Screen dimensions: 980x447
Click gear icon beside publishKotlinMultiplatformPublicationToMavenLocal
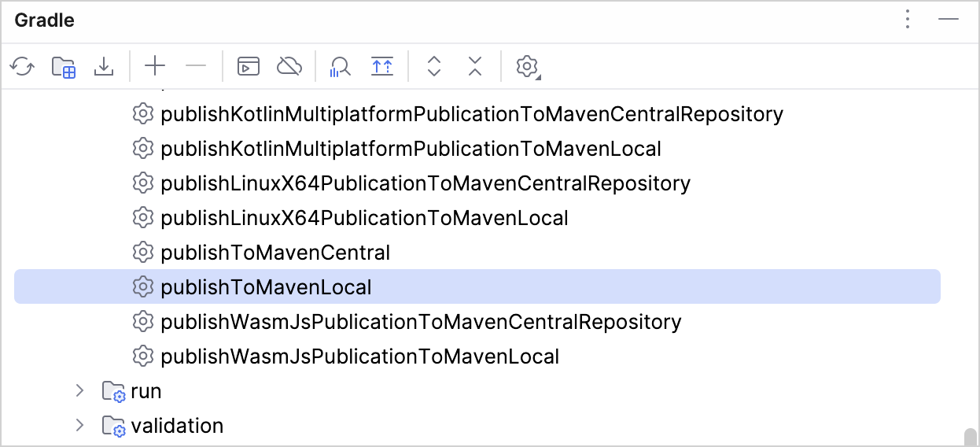(x=142, y=149)
